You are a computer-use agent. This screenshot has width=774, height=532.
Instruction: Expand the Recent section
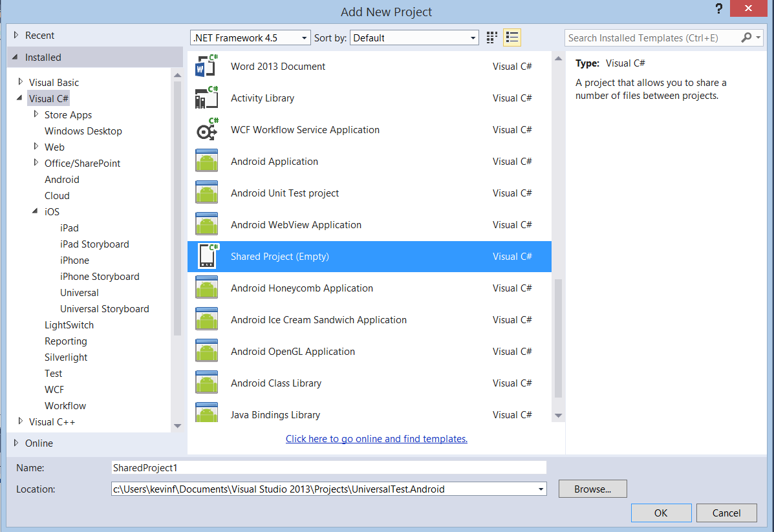(16, 35)
